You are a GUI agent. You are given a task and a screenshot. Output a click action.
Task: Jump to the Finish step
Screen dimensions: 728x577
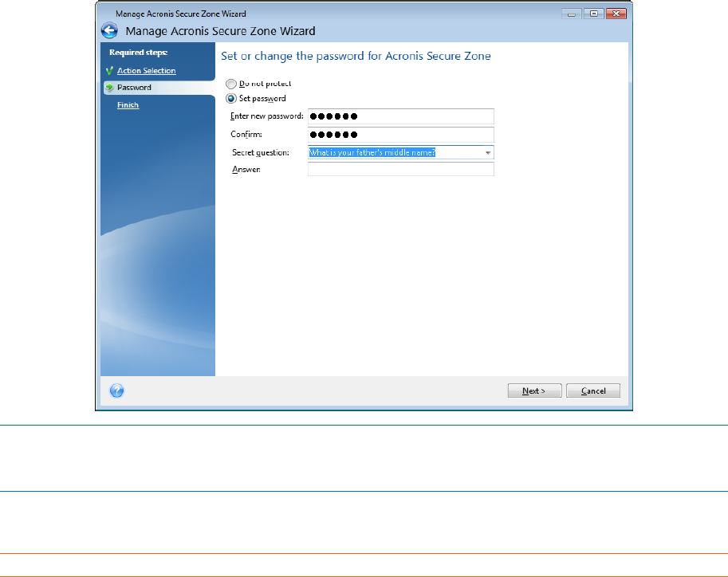128,105
